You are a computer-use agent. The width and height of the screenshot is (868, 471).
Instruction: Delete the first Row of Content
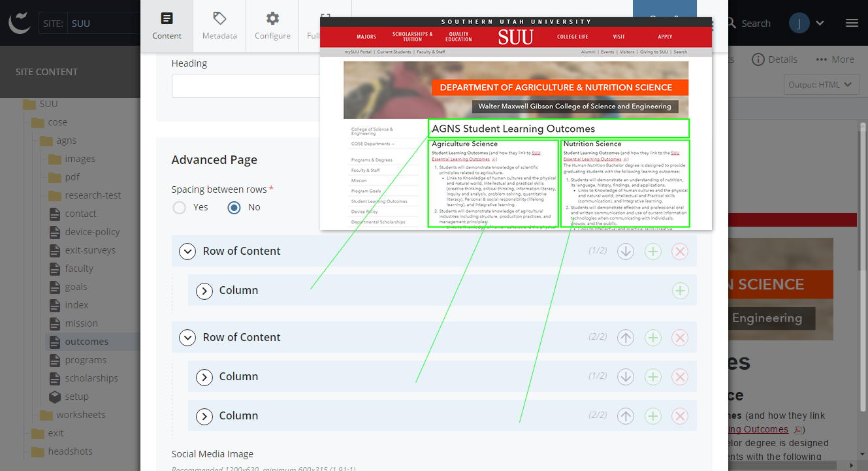pyautogui.click(x=680, y=252)
